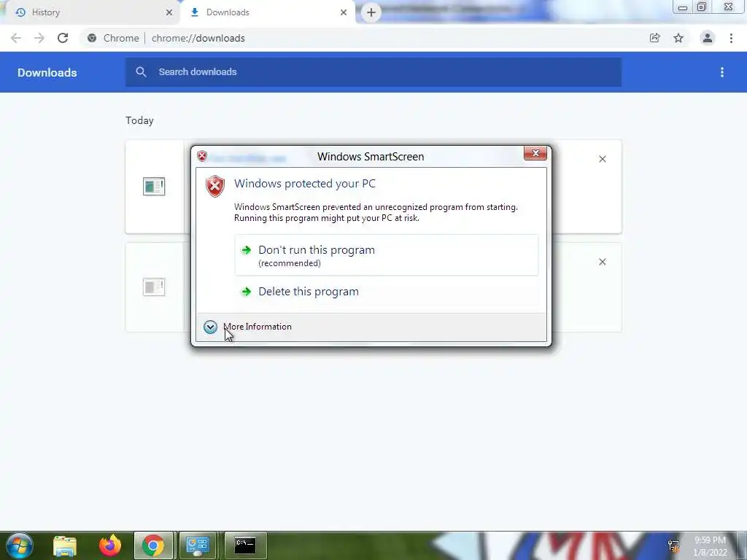Image resolution: width=747 pixels, height=560 pixels.
Task: Bookmark this page with star icon
Action: point(678,38)
